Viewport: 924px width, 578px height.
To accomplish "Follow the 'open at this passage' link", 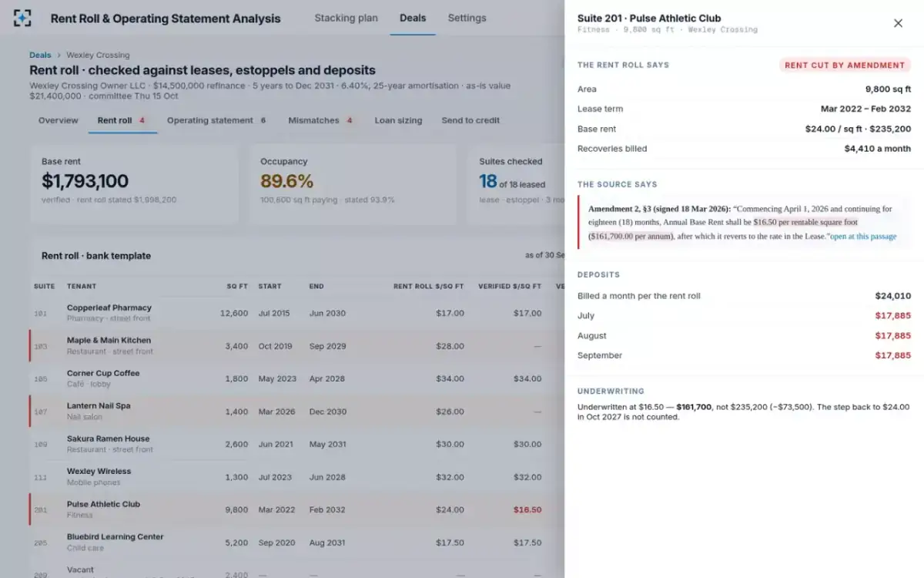I will click(863, 237).
